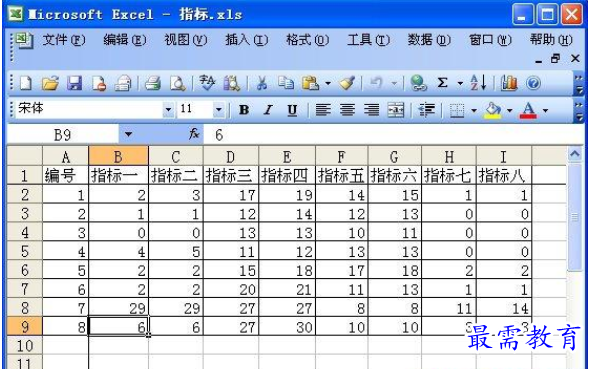589x369 pixels.
Task: Click the formula bar input showing 6
Action: click(393, 134)
